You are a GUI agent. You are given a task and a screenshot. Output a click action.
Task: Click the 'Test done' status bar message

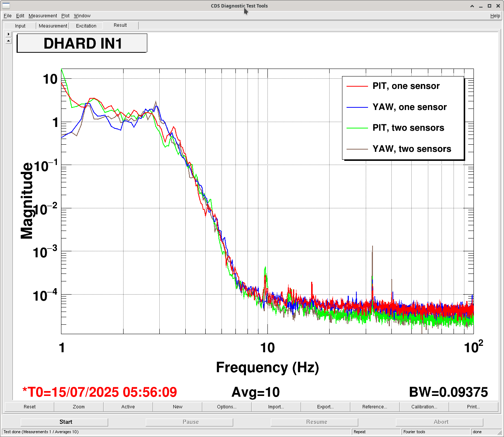[177, 432]
